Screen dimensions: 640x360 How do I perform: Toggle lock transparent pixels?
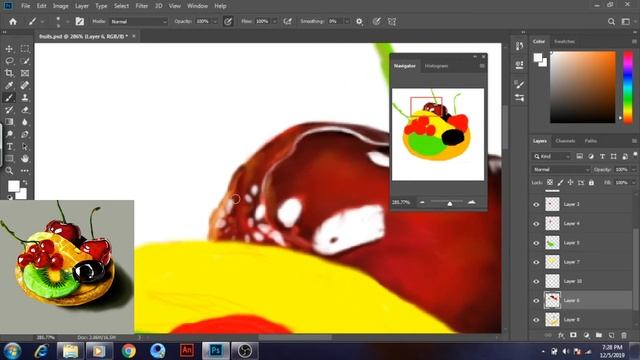pyautogui.click(x=550, y=182)
